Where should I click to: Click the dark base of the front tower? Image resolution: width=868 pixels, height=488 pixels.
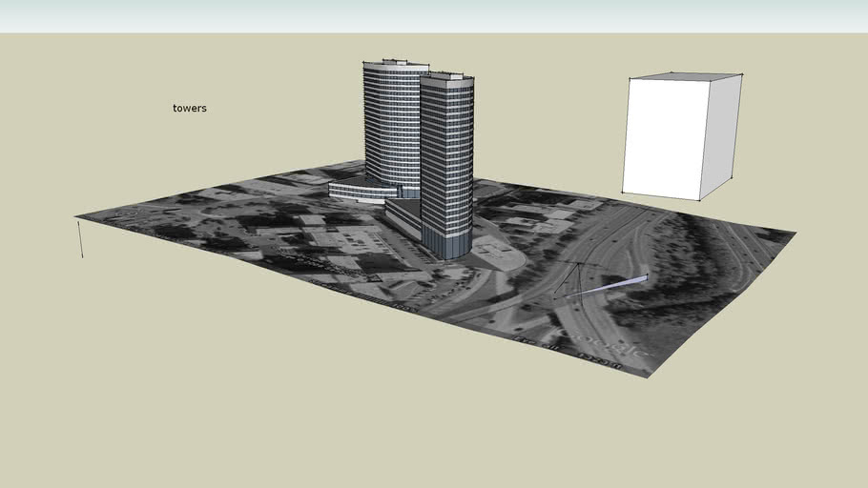tap(446, 243)
